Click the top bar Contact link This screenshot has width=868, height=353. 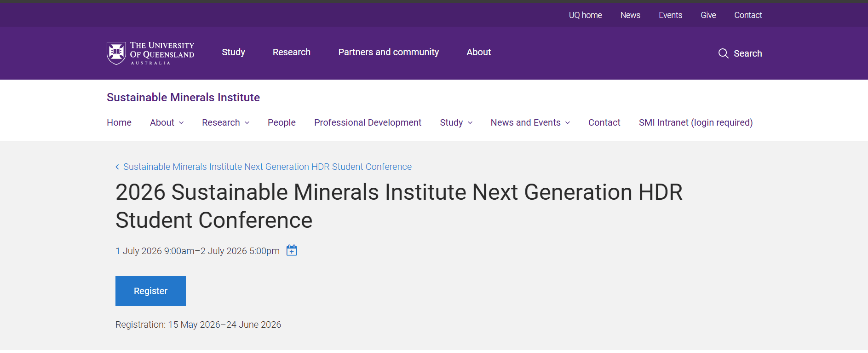click(748, 15)
